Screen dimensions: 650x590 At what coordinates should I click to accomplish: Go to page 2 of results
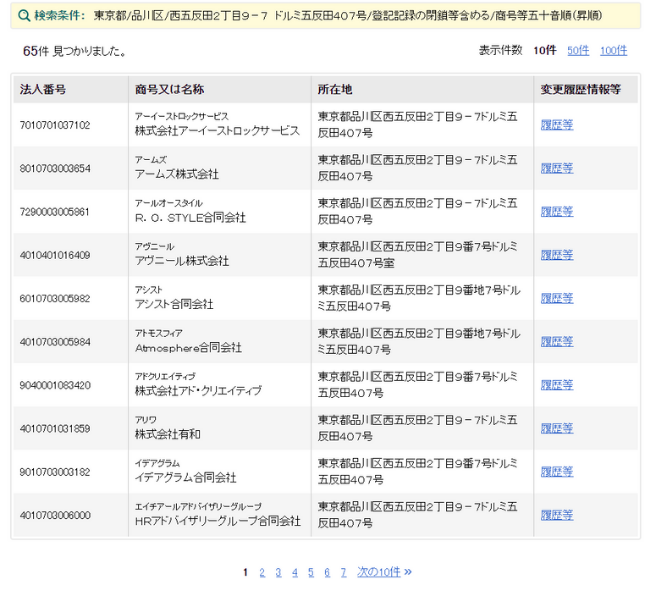pyautogui.click(x=262, y=572)
